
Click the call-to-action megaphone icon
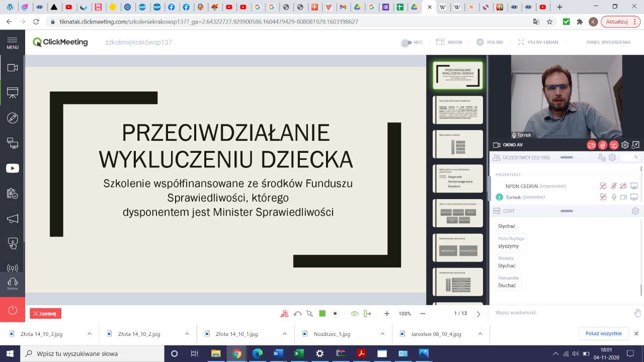(13, 219)
